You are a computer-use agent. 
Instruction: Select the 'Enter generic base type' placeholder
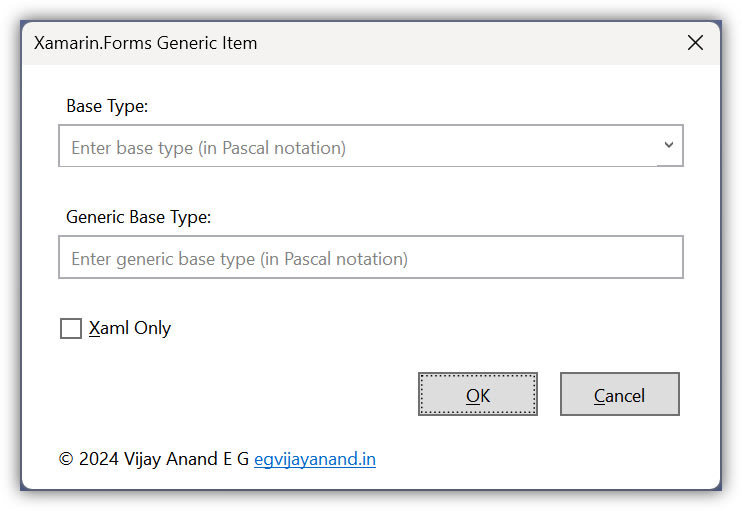[239, 259]
